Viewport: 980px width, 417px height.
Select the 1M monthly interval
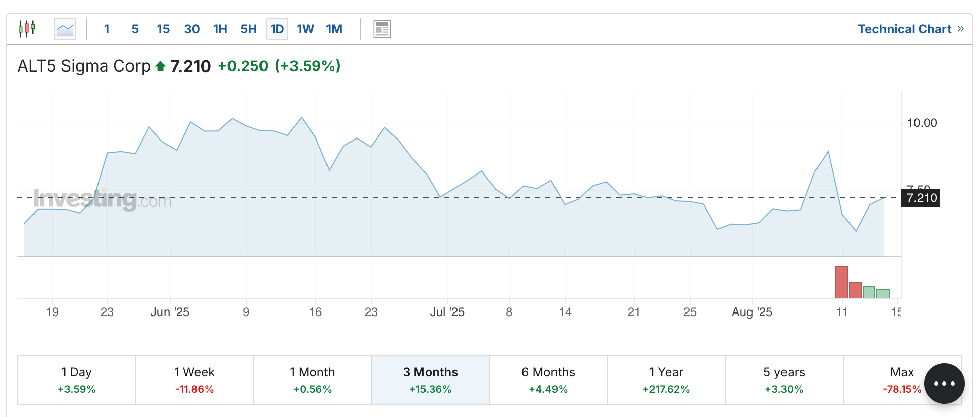334,29
